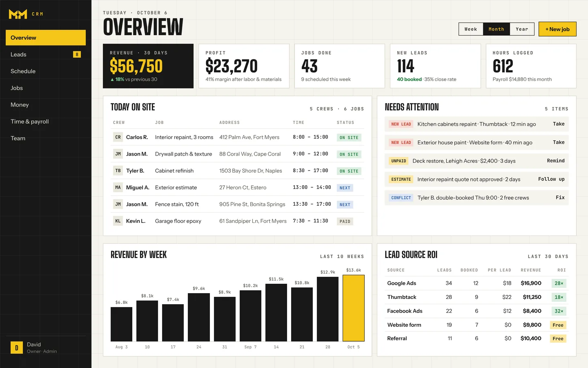Open the Facebook Ads source row

pyautogui.click(x=477, y=311)
